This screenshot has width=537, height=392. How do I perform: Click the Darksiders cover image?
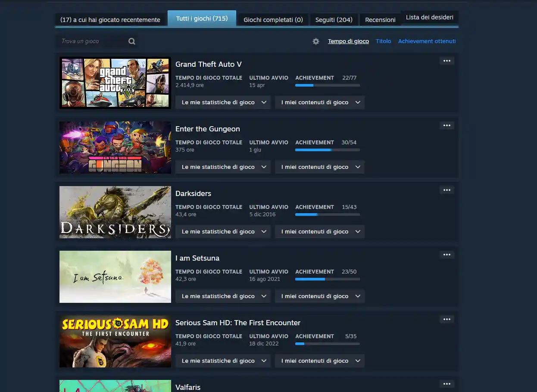coord(115,212)
